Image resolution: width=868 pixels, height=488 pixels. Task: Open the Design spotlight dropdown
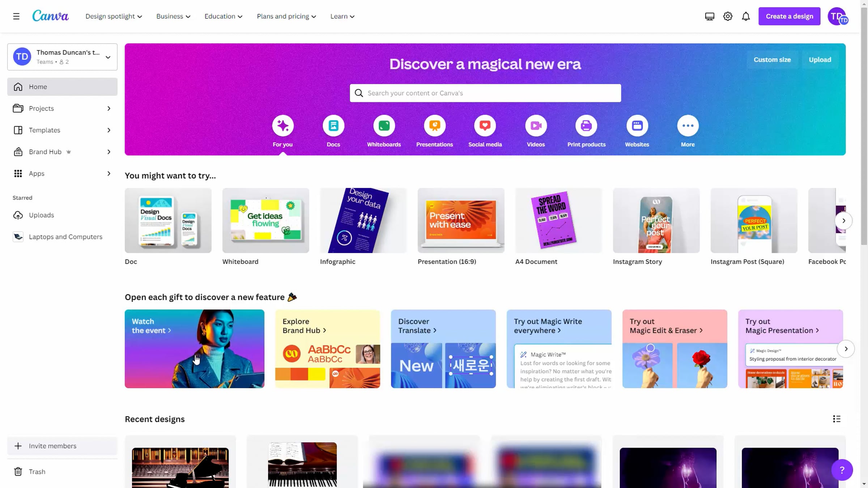(114, 16)
